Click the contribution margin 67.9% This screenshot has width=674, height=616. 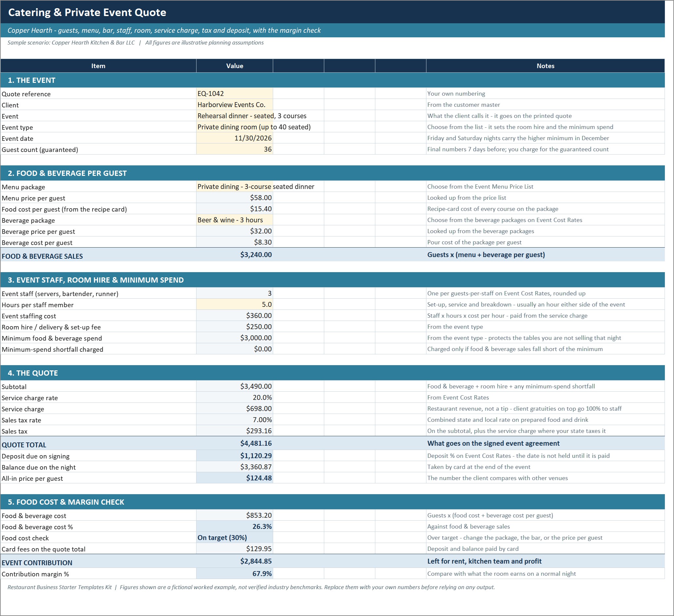pyautogui.click(x=234, y=574)
